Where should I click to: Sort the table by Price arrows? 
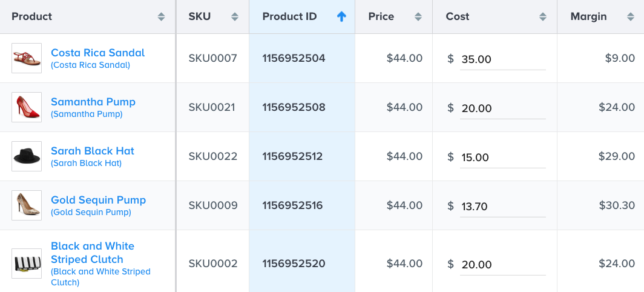click(418, 17)
